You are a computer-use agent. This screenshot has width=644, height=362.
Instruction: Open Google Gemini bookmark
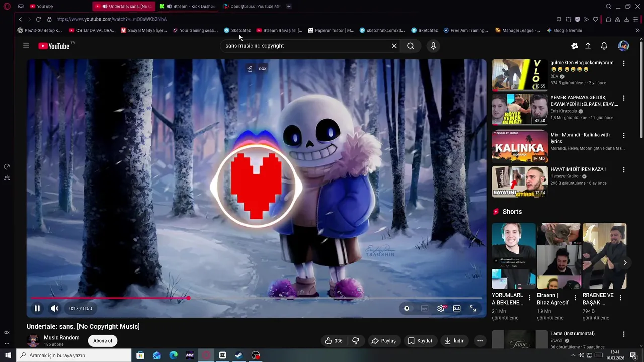point(565,30)
